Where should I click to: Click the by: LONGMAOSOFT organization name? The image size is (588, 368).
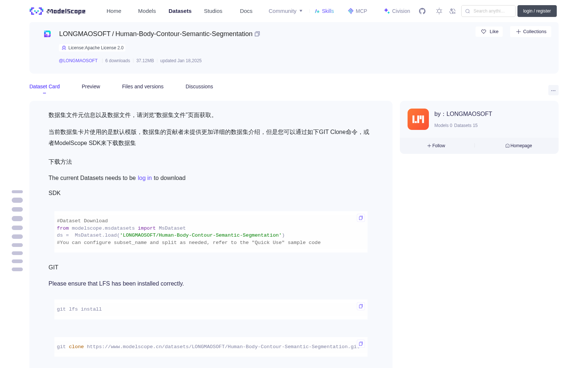(463, 114)
